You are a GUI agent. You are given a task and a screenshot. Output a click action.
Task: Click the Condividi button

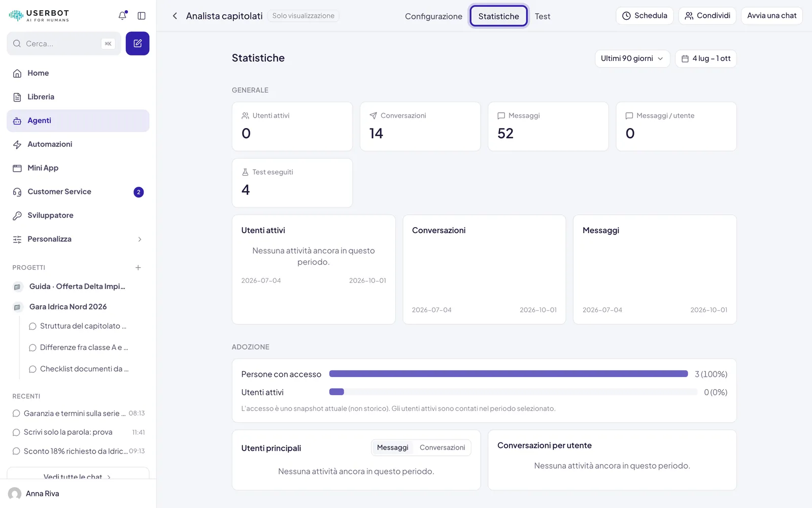click(x=707, y=16)
